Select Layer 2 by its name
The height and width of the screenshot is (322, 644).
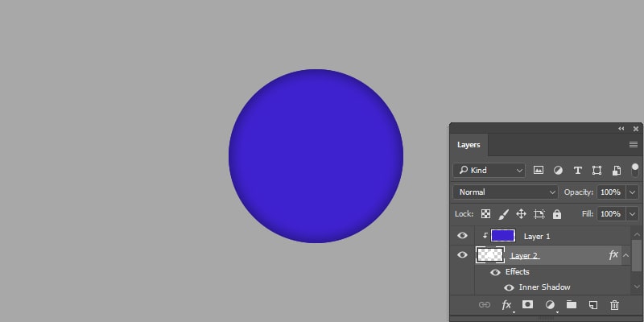point(524,255)
